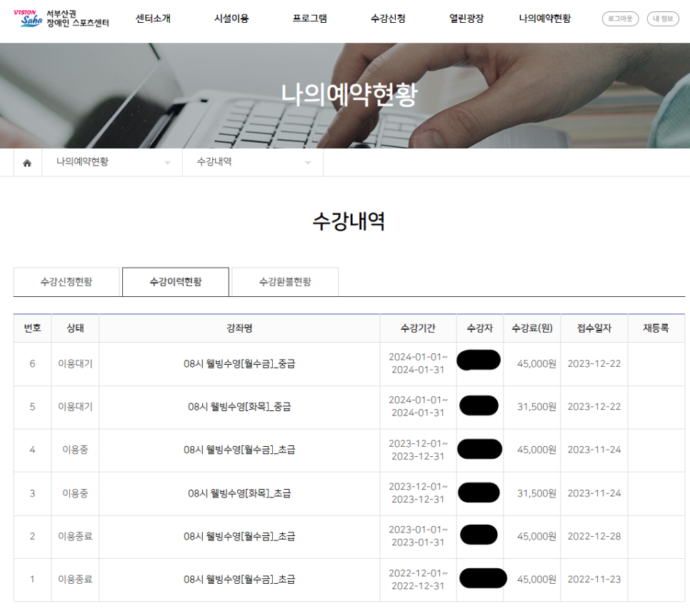Click the 수강내역 page heading
Image resolution: width=690 pixels, height=616 pixels.
click(349, 221)
